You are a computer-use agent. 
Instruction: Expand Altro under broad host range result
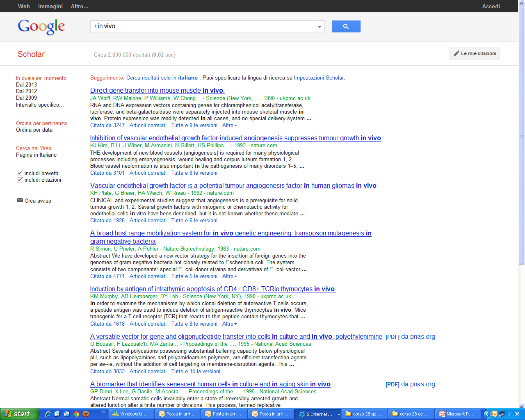tap(230, 276)
